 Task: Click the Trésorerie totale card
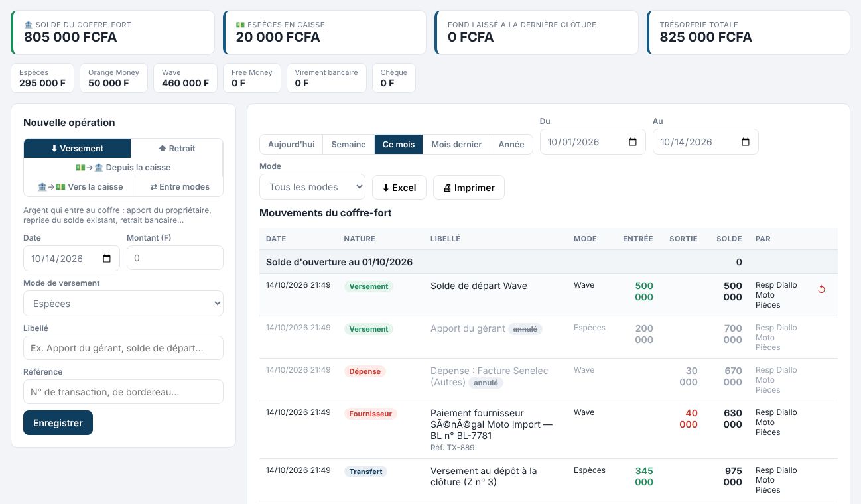(748, 32)
